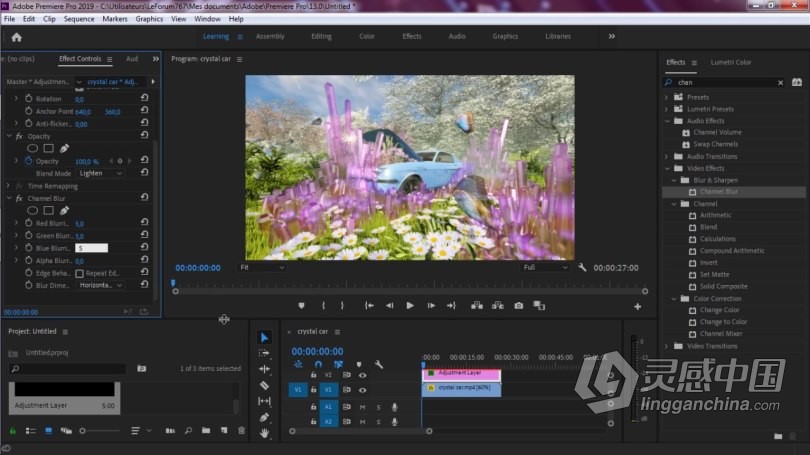The width and height of the screenshot is (810, 455).
Task: Select the Razor tool
Action: pyautogui.click(x=264, y=385)
